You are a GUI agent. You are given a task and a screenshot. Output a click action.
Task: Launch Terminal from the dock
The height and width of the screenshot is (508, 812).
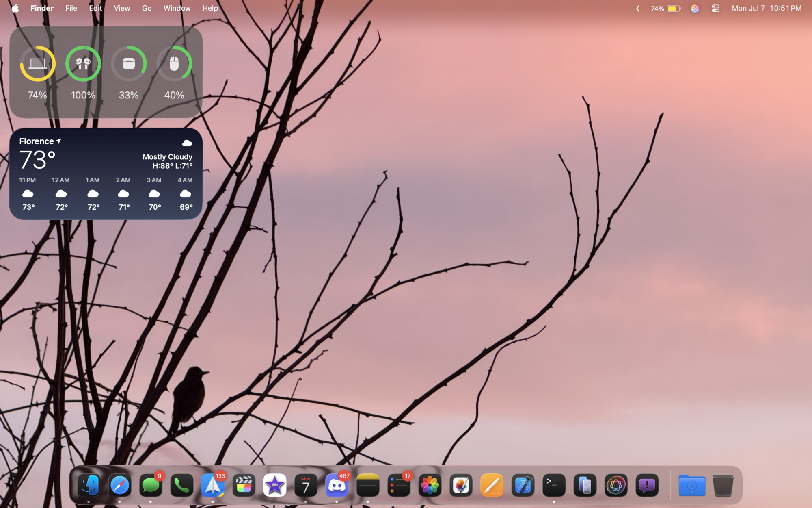pos(554,485)
